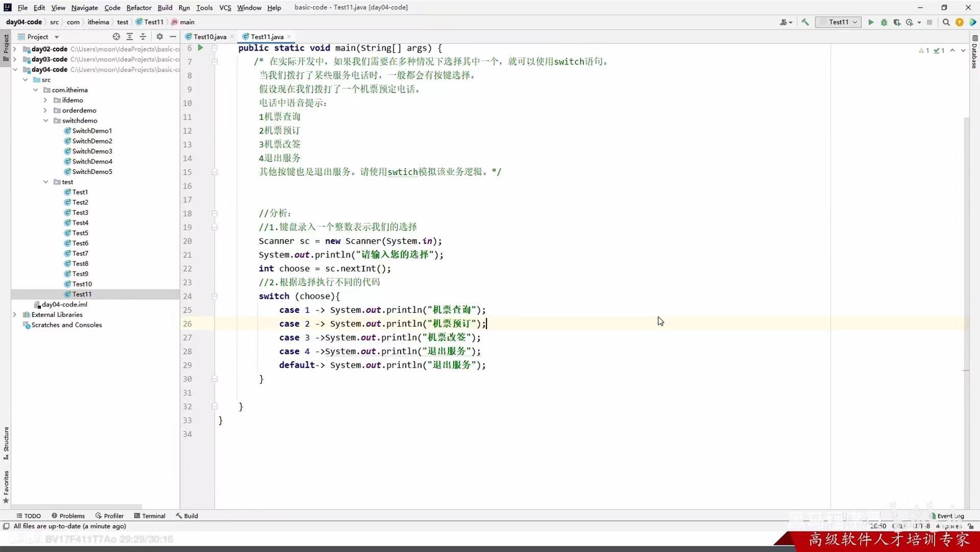Collapse the test folder
The height and width of the screenshot is (552, 980).
tap(45, 182)
